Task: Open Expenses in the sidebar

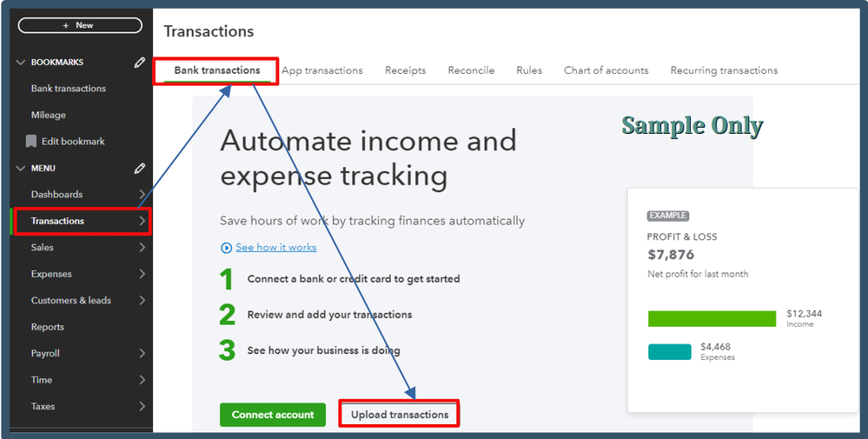Action: [51, 274]
